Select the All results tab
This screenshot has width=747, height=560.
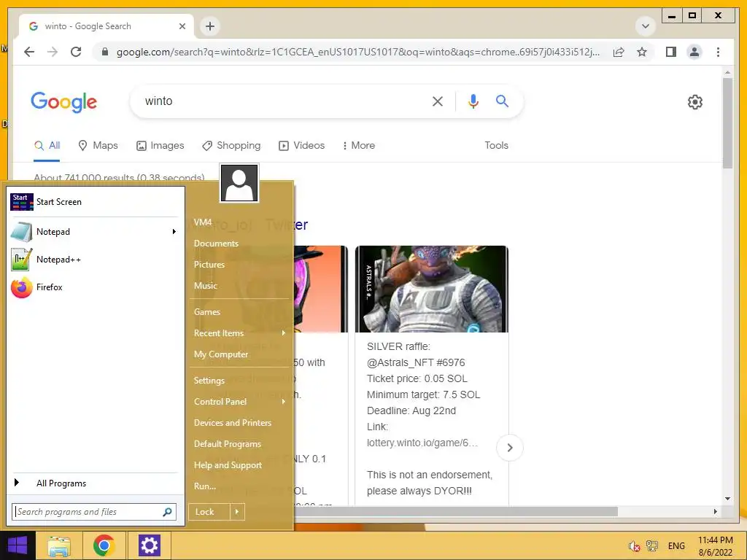[47, 145]
